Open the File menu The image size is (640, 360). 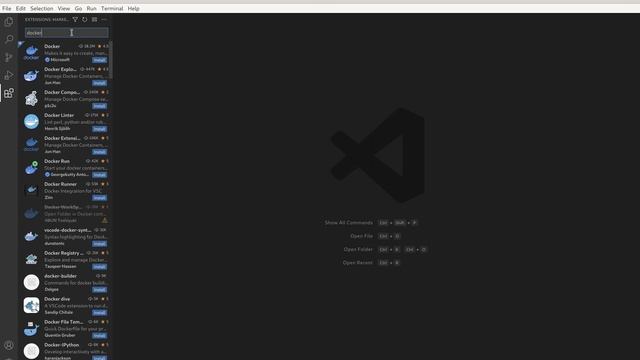pos(7,8)
